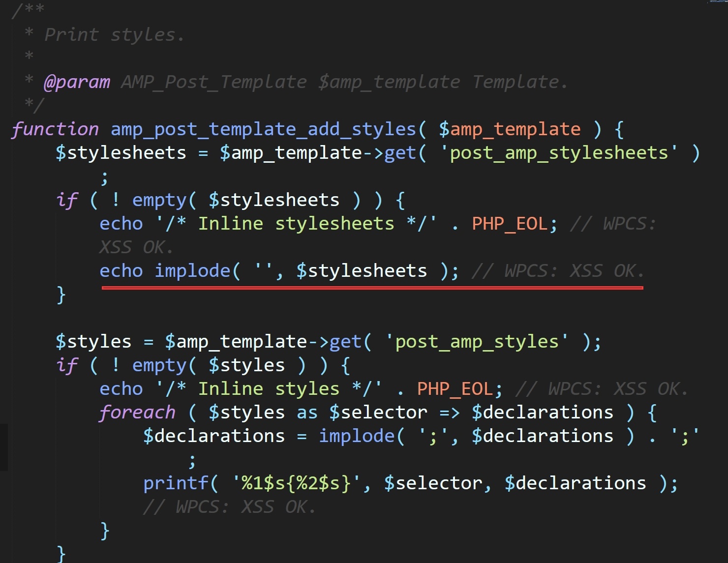The image size is (728, 563).
Task: Click the '/* Inline stylesheets */' string
Action: tap(296, 224)
